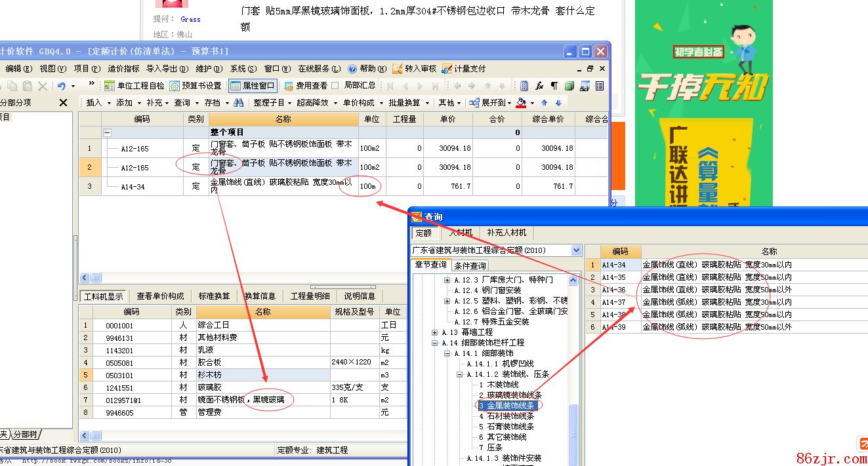Open the 造价指标 menu
Screen dimensions: 868x466
(x=123, y=69)
